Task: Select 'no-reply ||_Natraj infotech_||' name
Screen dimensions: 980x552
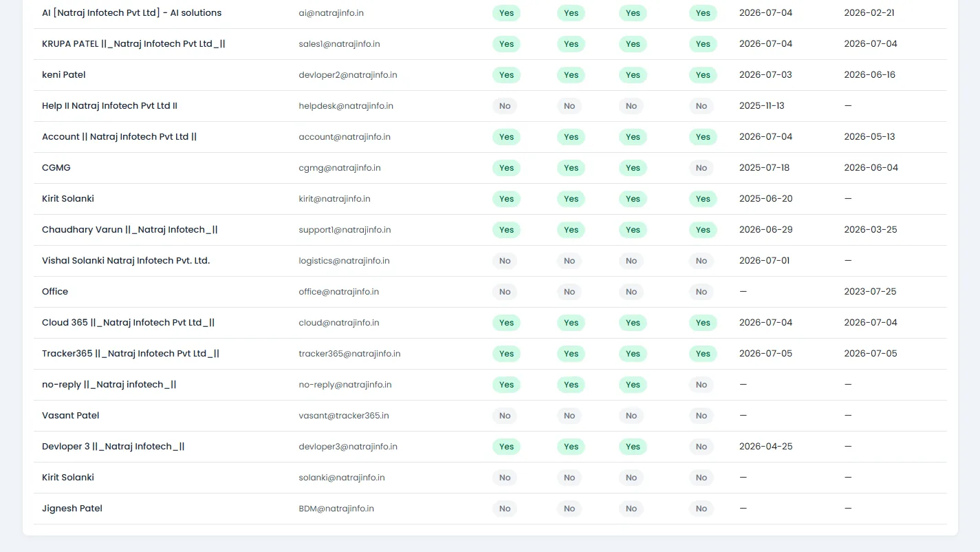Action: (x=109, y=385)
